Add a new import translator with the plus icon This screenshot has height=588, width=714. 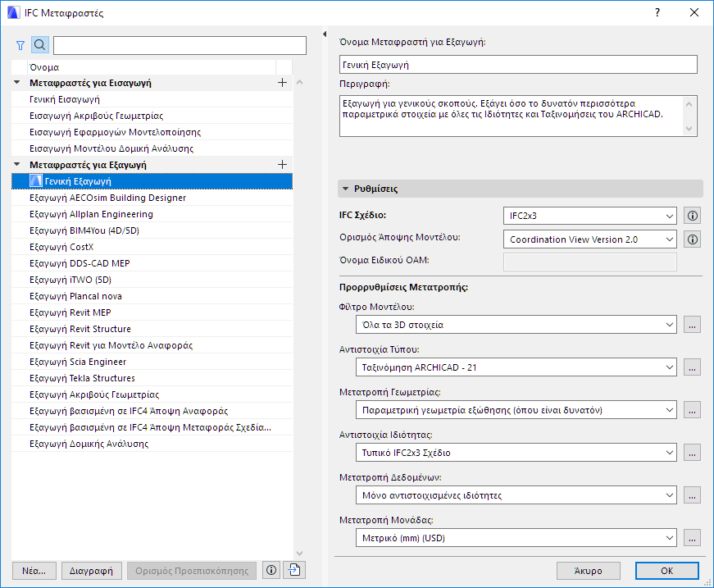click(282, 82)
